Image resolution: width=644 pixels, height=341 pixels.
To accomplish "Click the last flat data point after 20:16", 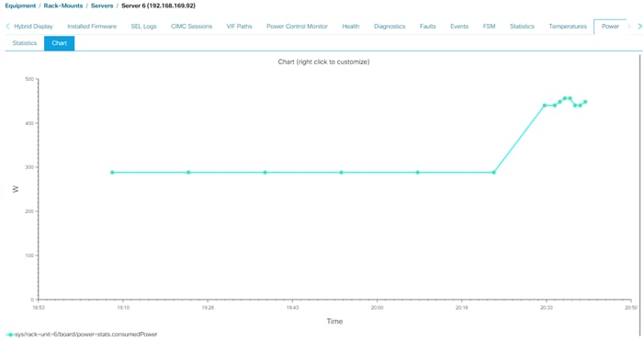I will (493, 173).
